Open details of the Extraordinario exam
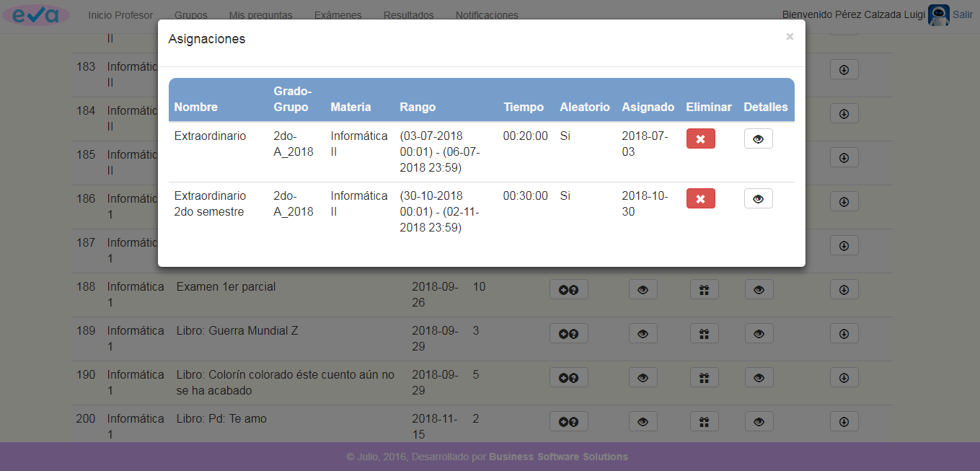Screen dimensions: 980x471 point(758,138)
